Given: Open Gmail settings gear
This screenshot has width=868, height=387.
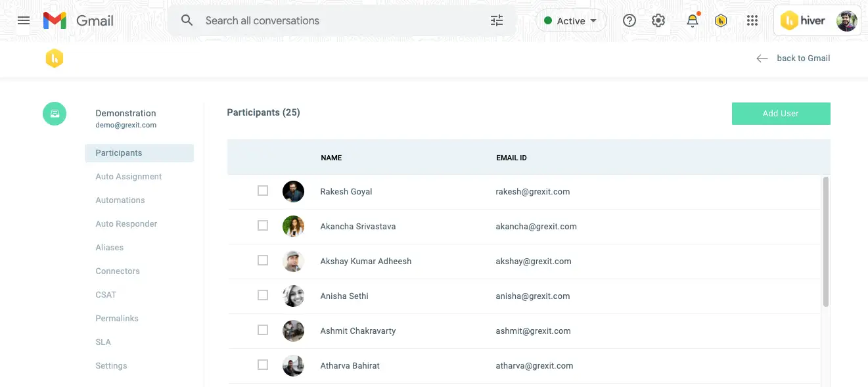Looking at the screenshot, I should point(658,20).
